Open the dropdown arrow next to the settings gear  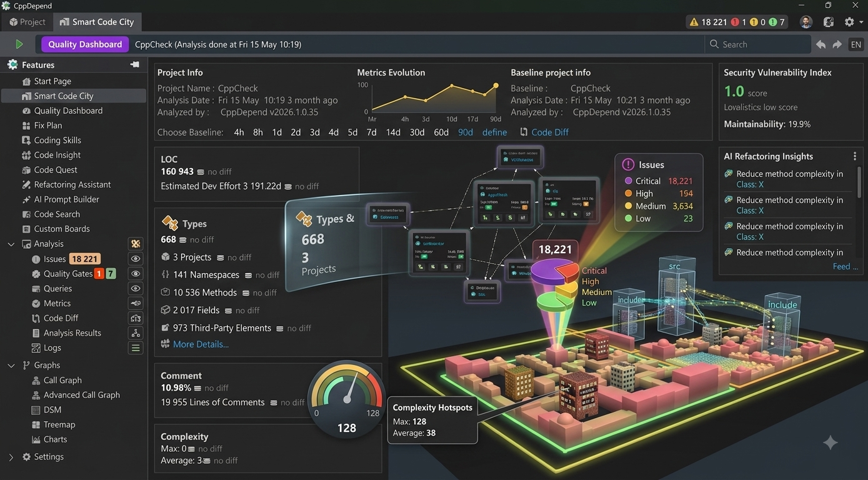862,22
